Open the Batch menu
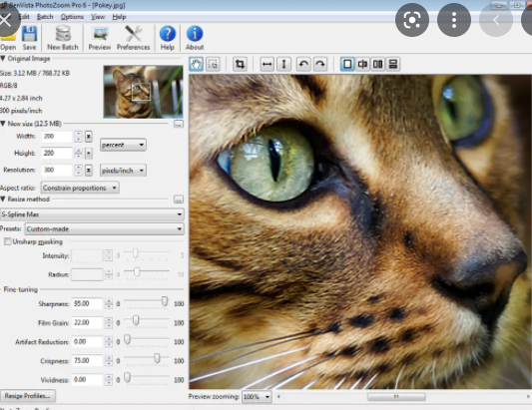Image resolution: width=532 pixels, height=410 pixels. (45, 17)
